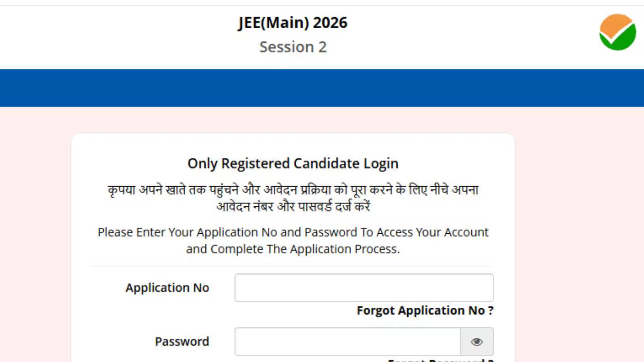644x362 pixels.
Task: Click into the Password input field
Action: pos(348,341)
